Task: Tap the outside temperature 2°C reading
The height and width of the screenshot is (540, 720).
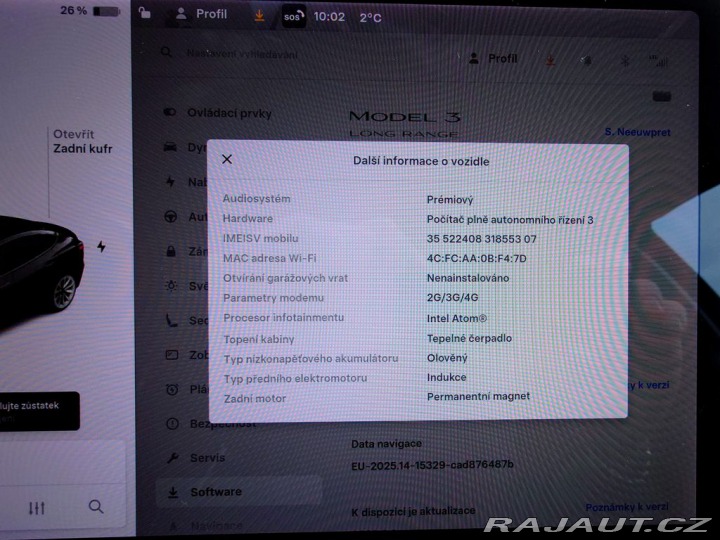Action: tap(370, 17)
